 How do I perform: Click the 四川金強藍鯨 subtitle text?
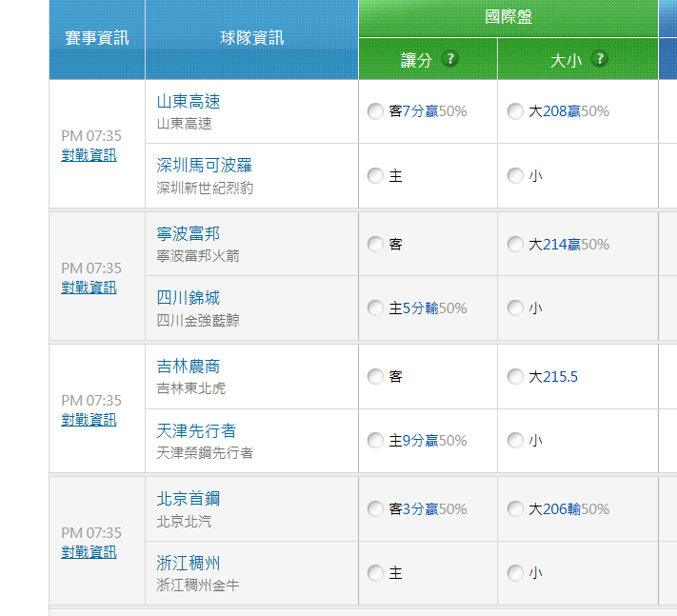click(x=198, y=320)
